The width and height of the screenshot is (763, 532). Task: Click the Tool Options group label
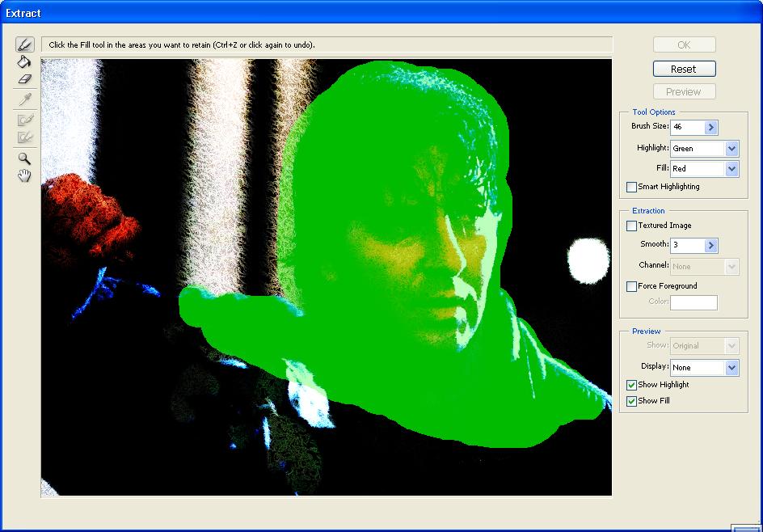click(x=654, y=112)
